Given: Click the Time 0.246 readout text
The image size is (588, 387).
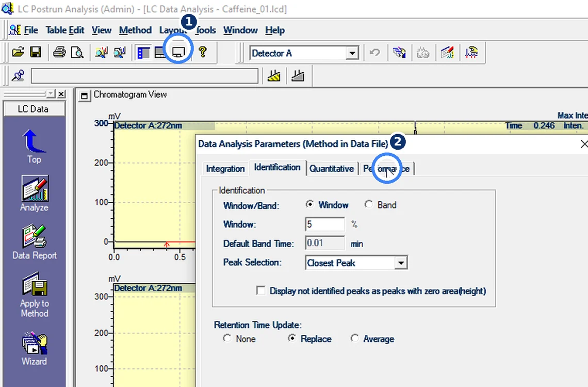Looking at the screenshot, I should tap(530, 125).
